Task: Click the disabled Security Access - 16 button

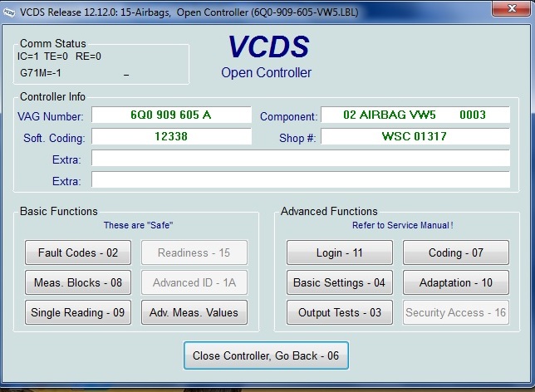Action: [456, 312]
